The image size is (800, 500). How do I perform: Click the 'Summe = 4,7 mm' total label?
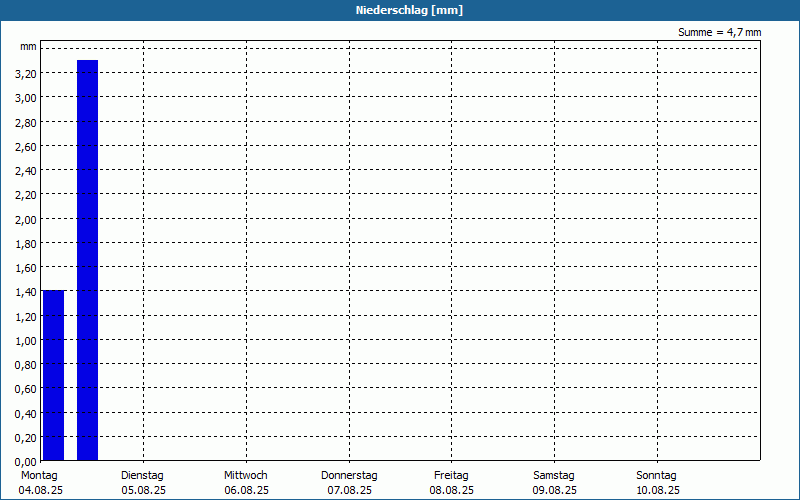(719, 32)
